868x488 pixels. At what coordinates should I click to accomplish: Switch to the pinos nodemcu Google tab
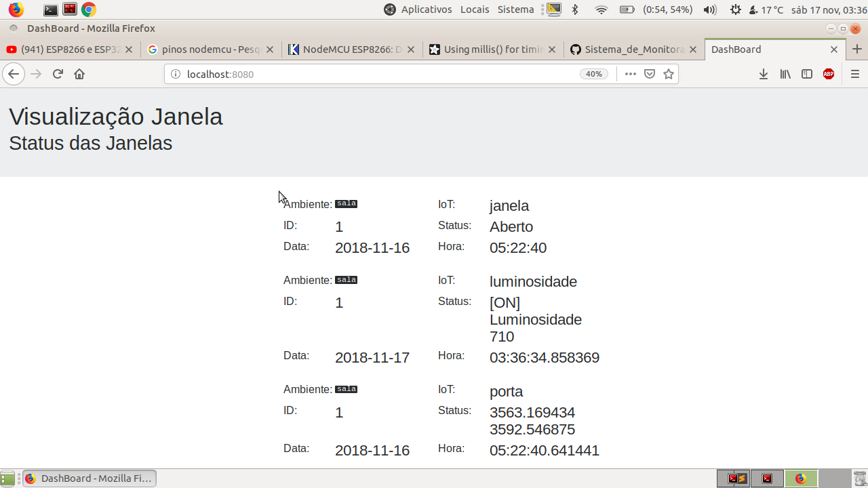[211, 49]
